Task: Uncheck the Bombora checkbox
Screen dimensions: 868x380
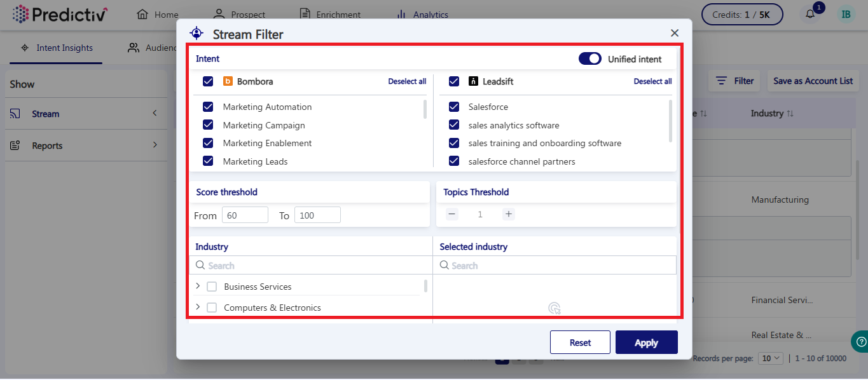Action: tap(208, 81)
